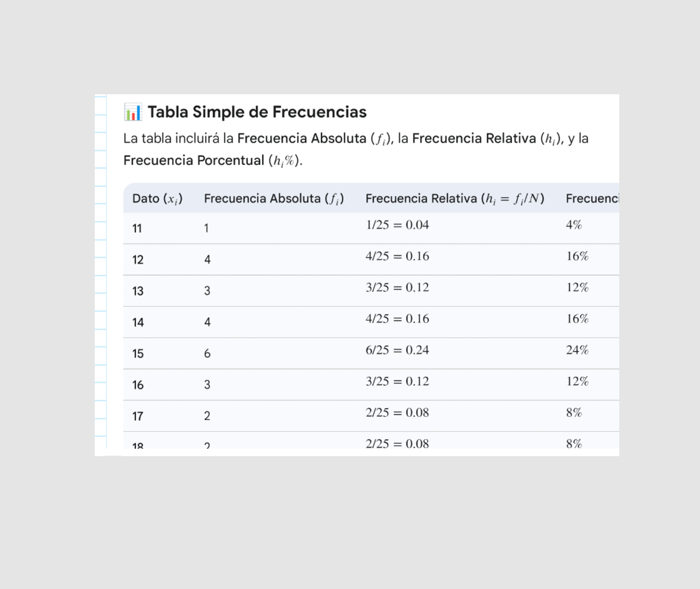Select the data cell with value 12
Screen dimensions: 700x589
click(137, 259)
